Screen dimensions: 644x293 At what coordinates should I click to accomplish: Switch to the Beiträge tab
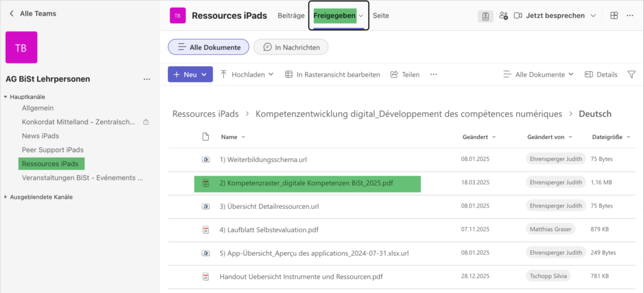pos(291,16)
